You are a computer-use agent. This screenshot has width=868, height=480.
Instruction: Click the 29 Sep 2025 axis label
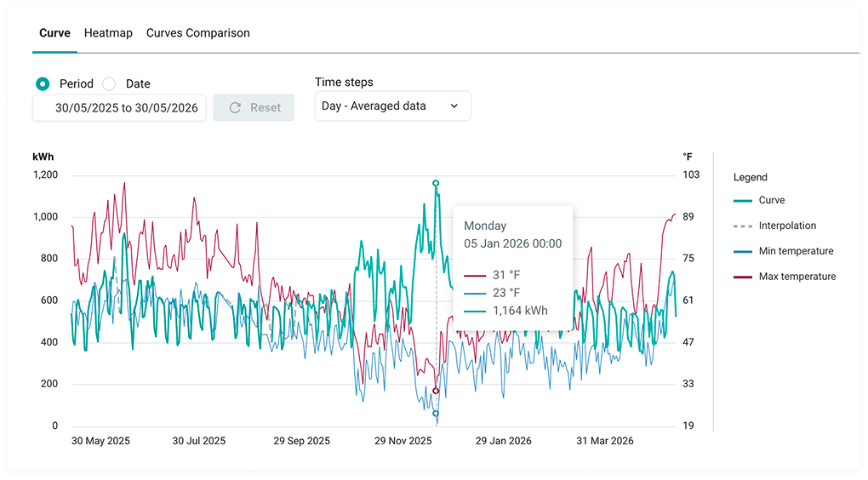point(302,441)
